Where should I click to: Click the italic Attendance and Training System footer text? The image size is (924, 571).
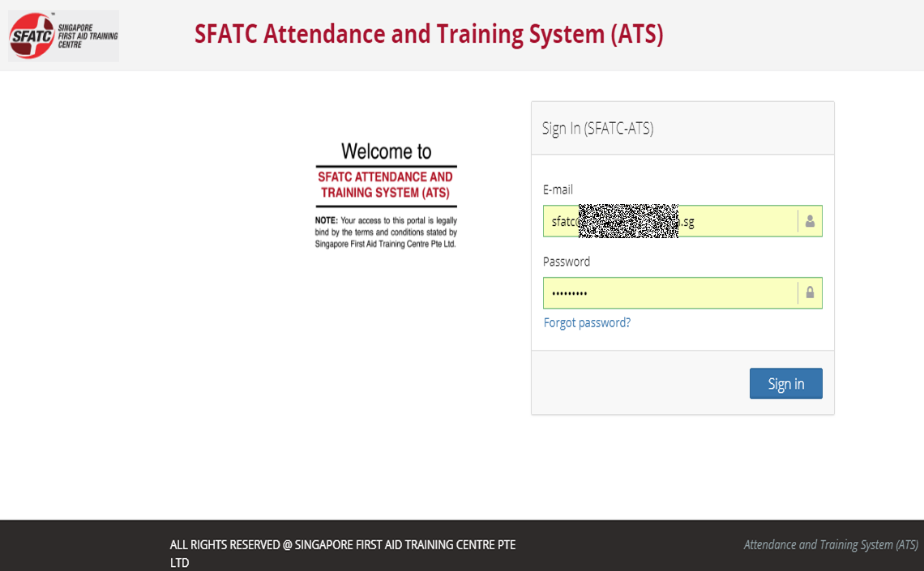click(x=831, y=544)
